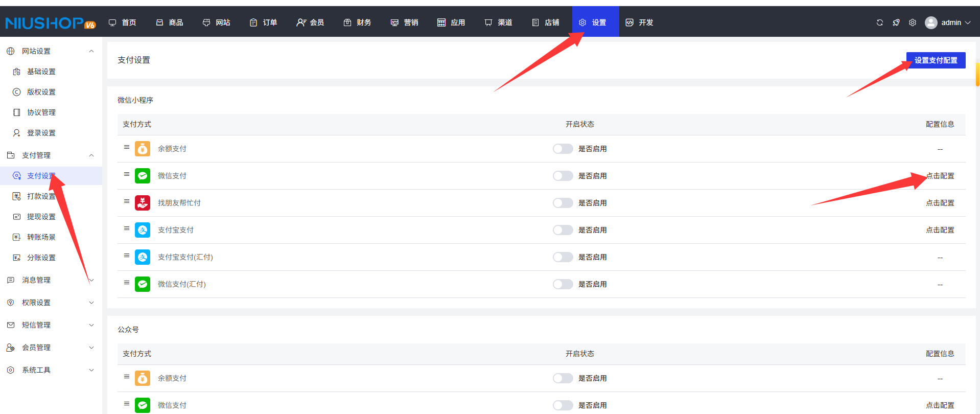Click the refresh icon in top bar
Viewport: 980px width, 414px height.
tap(880, 22)
